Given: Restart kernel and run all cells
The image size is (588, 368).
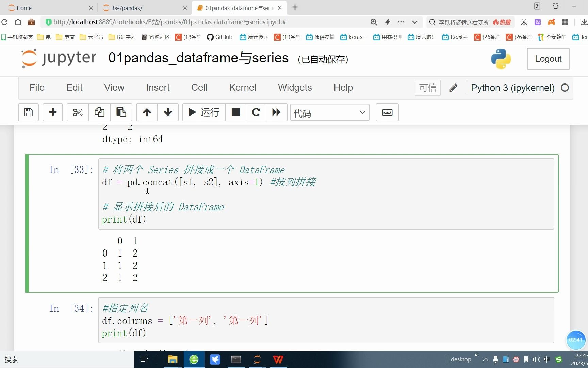Looking at the screenshot, I should pyautogui.click(x=276, y=112).
